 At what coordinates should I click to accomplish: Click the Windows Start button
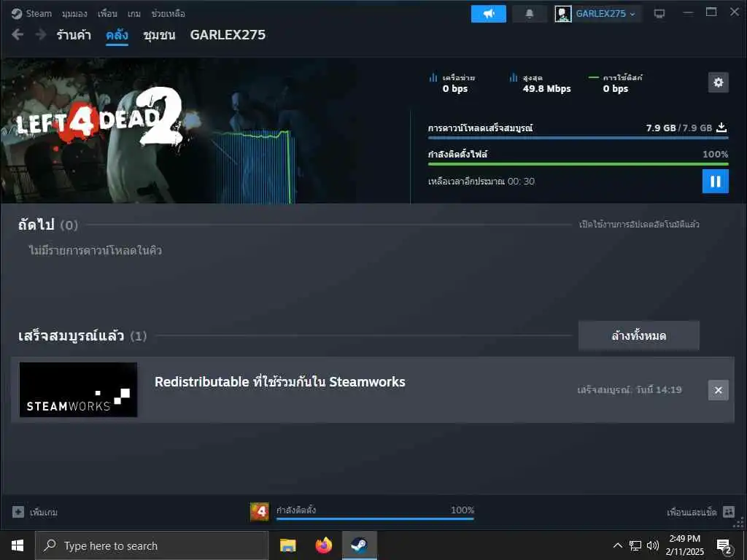coord(18,545)
